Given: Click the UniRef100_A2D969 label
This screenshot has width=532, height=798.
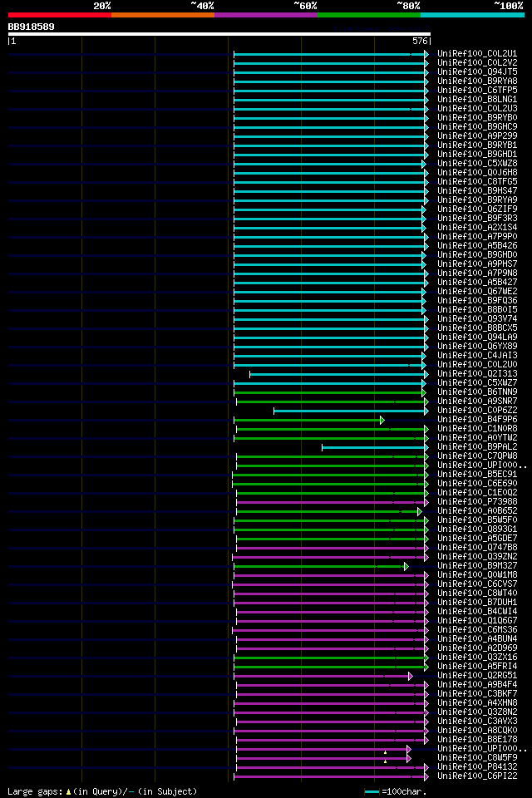Looking at the screenshot, I should click(477, 649).
